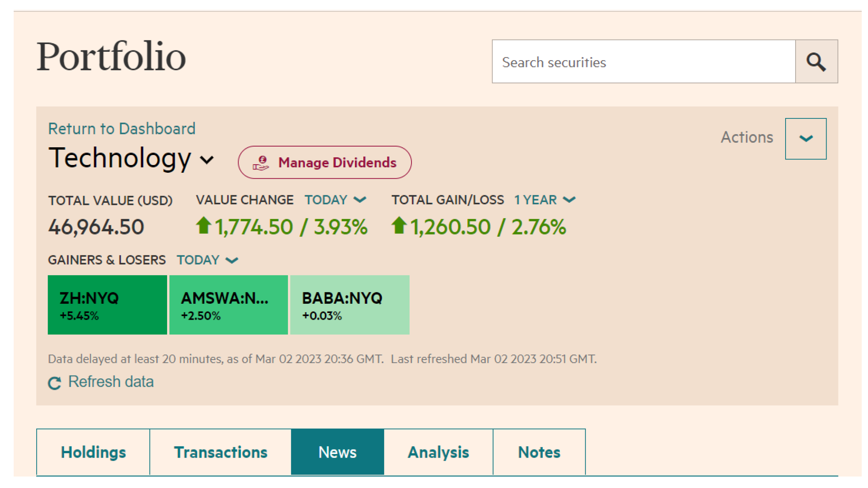Click the dividends hand-coin icon

click(x=261, y=163)
